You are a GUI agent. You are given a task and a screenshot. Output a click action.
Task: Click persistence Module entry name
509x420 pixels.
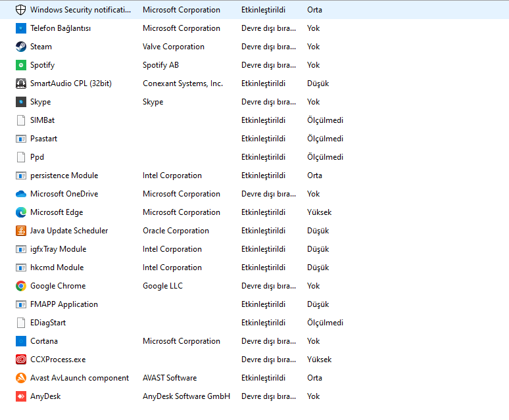tap(64, 175)
